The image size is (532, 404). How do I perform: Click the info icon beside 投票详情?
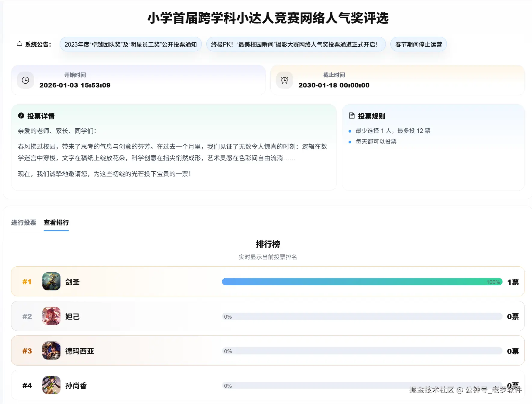(x=21, y=116)
